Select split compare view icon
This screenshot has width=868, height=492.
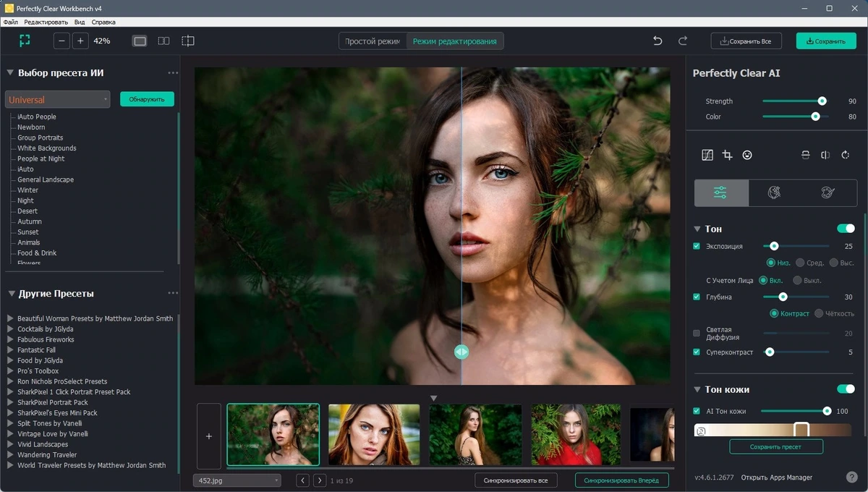pos(188,41)
